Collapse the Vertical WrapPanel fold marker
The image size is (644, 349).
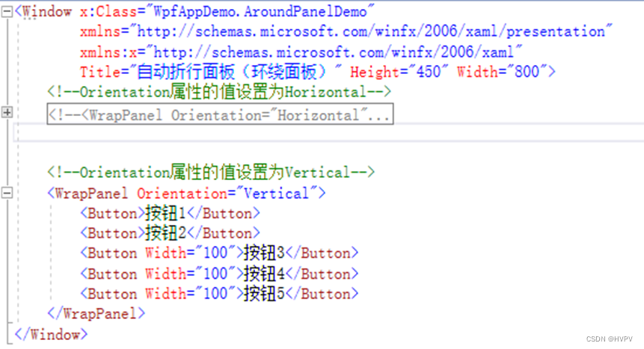pyautogui.click(x=7, y=193)
